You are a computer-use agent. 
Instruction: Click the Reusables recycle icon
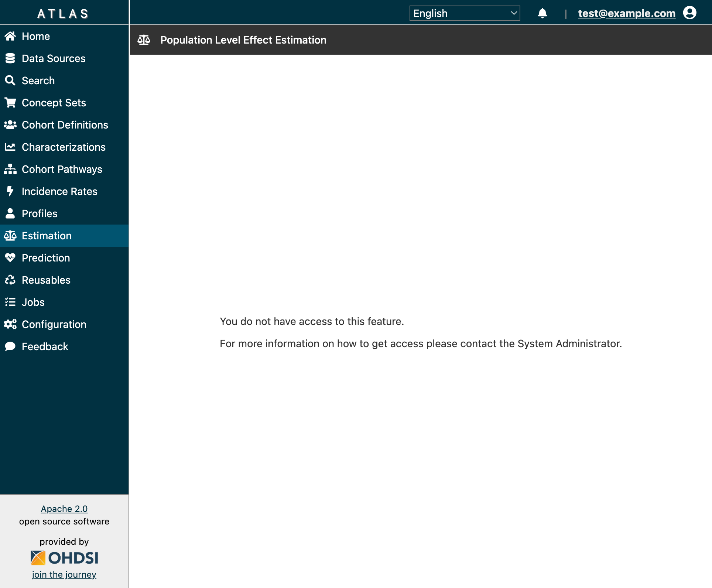pyautogui.click(x=10, y=280)
